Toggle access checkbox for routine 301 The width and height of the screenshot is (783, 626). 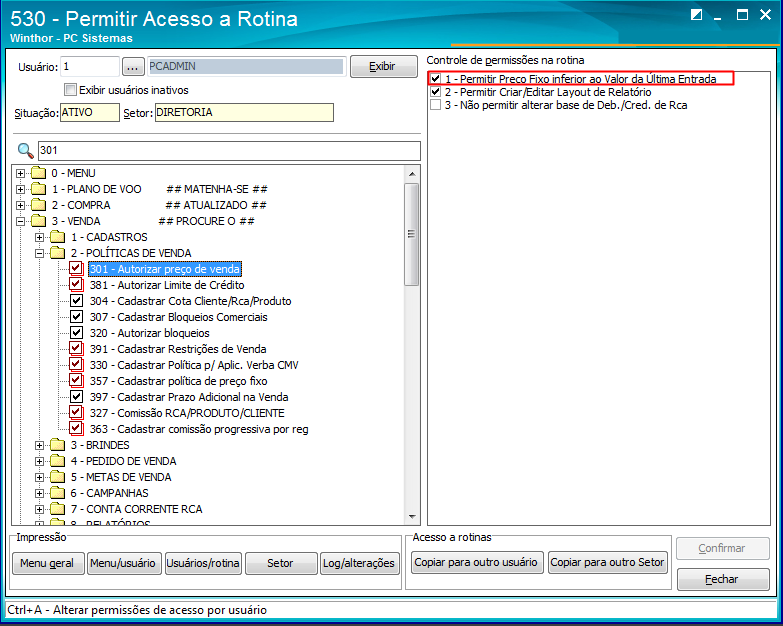pos(76,269)
